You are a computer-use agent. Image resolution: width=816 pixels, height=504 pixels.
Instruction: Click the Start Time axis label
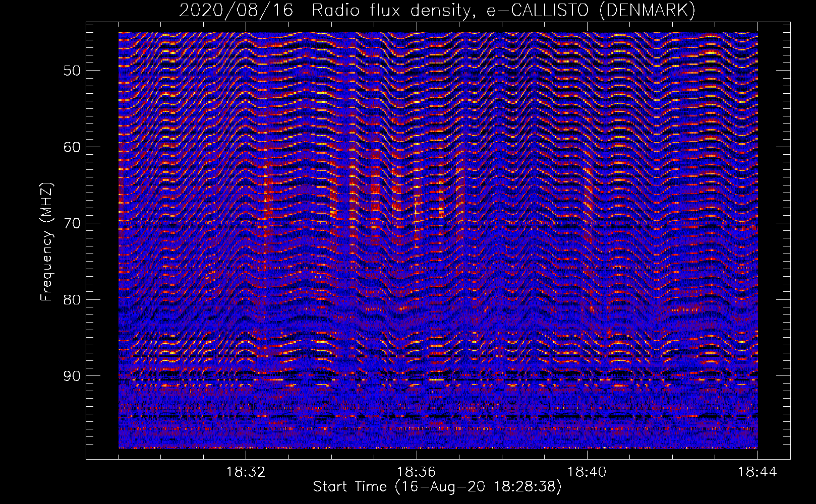(x=437, y=487)
